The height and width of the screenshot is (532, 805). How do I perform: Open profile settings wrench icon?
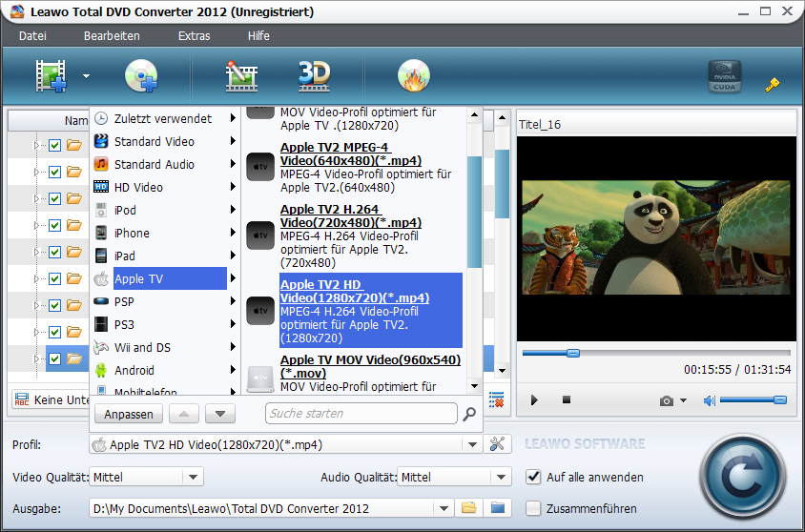pyautogui.click(x=497, y=443)
